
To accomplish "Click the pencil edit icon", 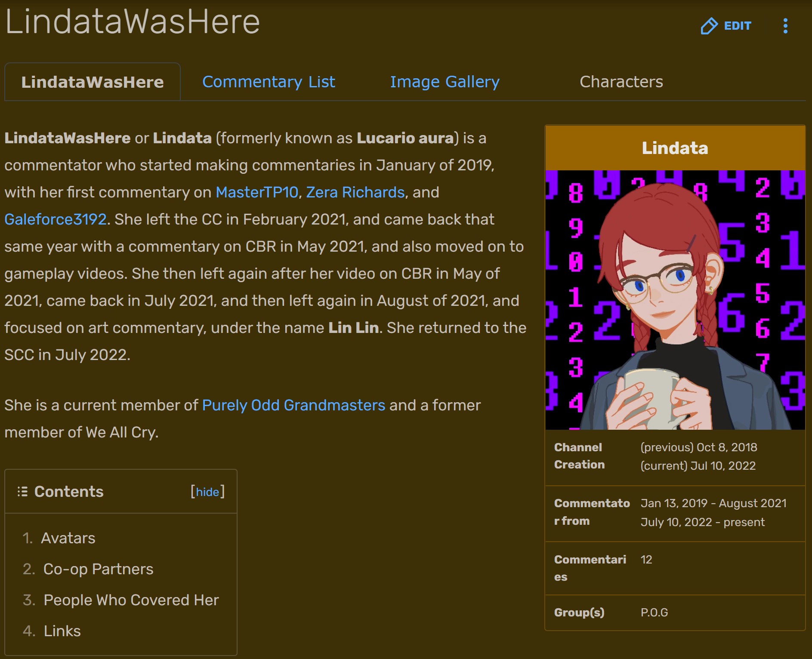I will pyautogui.click(x=709, y=26).
